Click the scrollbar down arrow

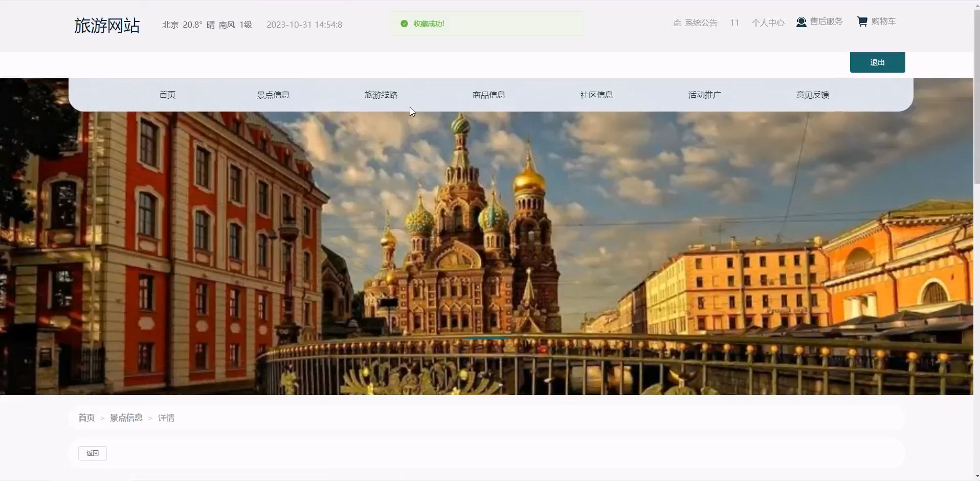pos(977,476)
